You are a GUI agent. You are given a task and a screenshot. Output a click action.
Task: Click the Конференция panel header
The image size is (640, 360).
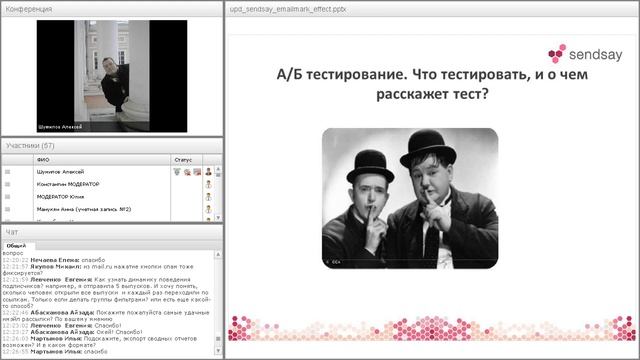click(112, 9)
